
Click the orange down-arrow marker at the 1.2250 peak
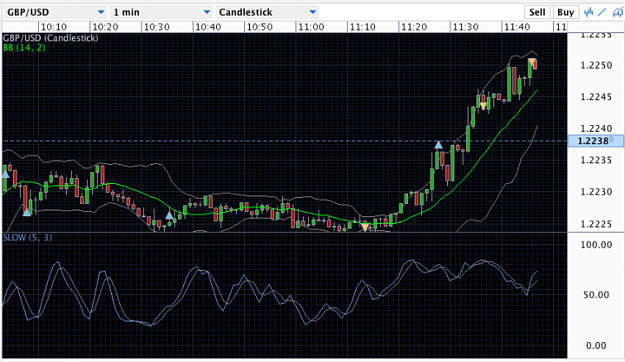click(532, 62)
